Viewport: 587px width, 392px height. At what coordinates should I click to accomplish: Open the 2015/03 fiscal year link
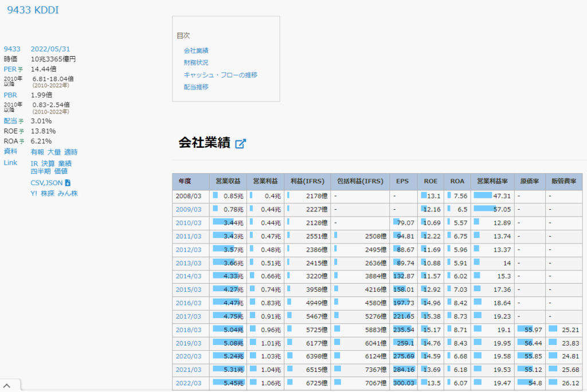pos(188,290)
